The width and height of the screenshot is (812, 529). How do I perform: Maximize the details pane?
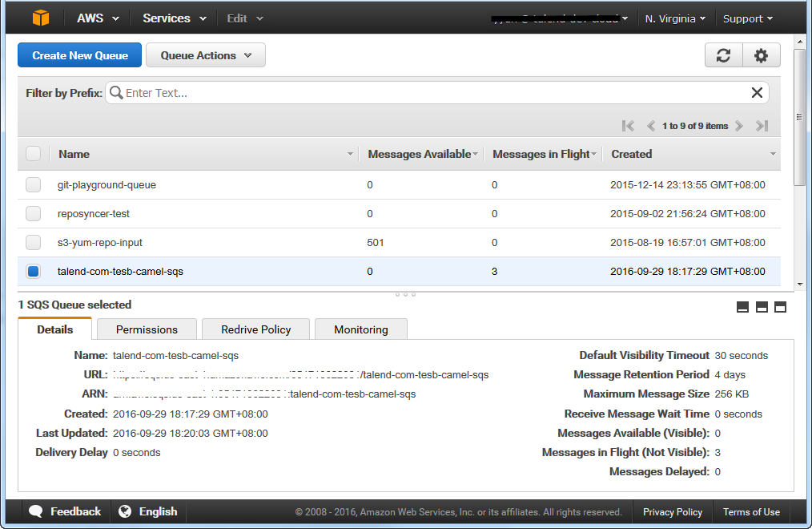(x=781, y=307)
